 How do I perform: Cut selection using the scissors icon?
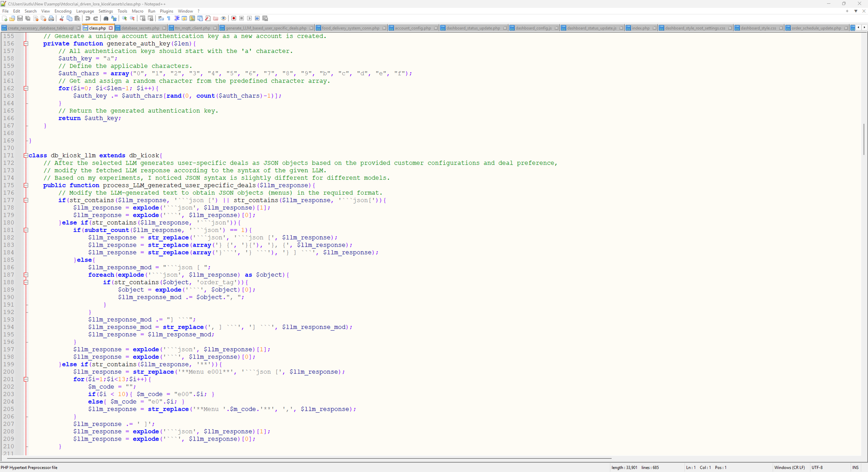point(61,18)
